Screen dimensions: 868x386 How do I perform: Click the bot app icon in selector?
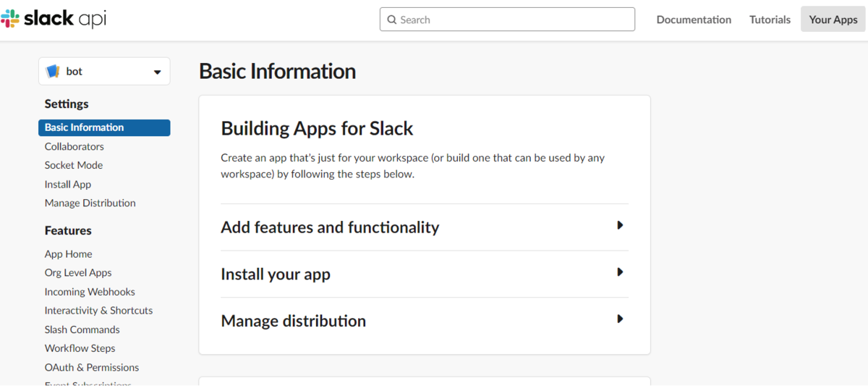[x=53, y=72]
